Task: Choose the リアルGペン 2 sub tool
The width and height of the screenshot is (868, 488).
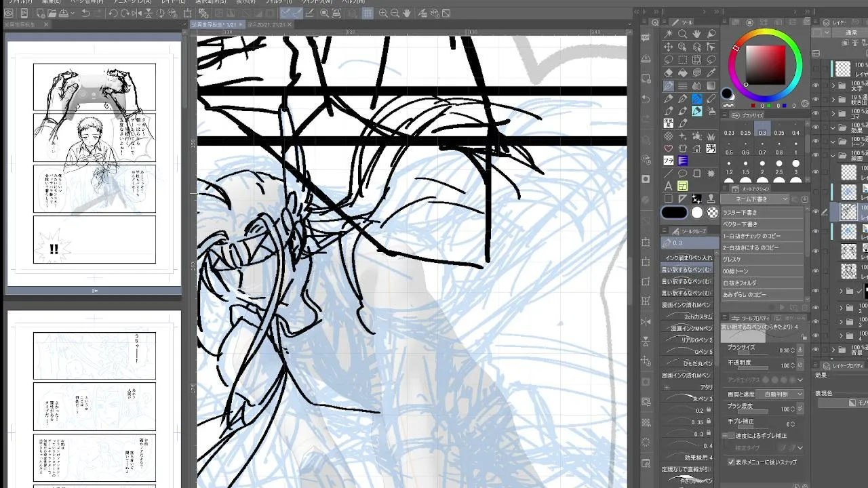Action: [687, 340]
